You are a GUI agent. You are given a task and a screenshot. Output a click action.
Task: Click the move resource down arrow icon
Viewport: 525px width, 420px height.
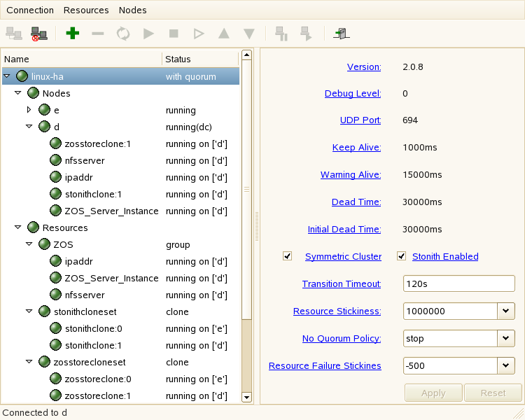(x=248, y=33)
